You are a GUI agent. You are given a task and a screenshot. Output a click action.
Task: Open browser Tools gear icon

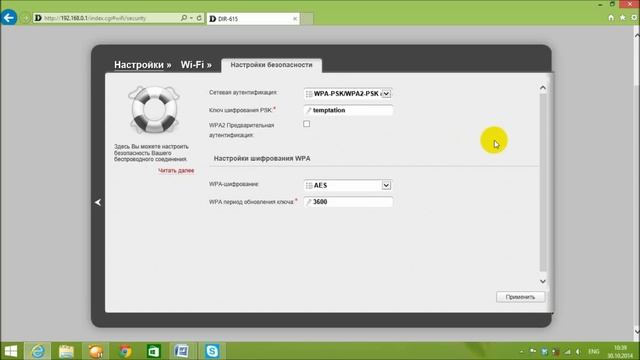(634, 18)
